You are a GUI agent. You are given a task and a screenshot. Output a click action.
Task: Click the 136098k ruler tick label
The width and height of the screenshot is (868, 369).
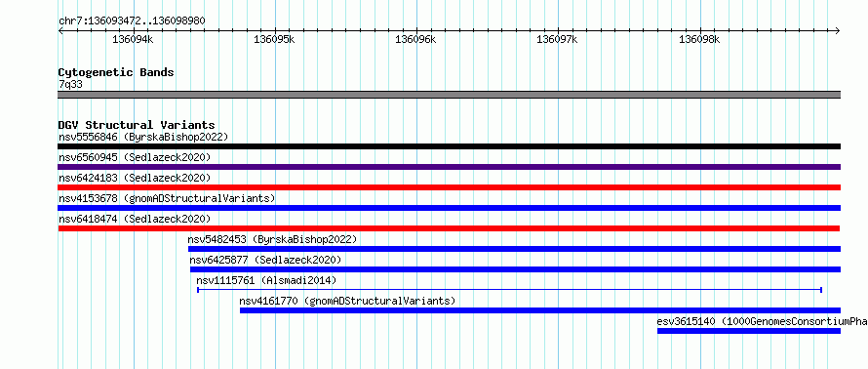coord(699,40)
